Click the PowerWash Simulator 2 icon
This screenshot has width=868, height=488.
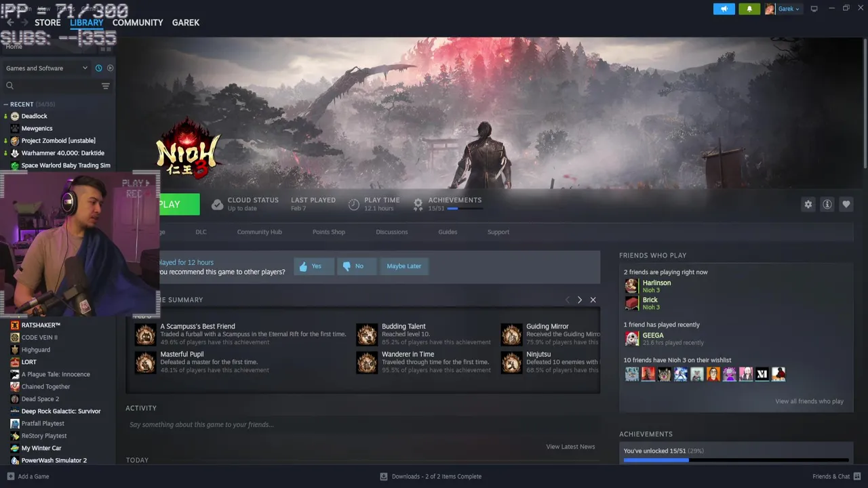point(15,460)
